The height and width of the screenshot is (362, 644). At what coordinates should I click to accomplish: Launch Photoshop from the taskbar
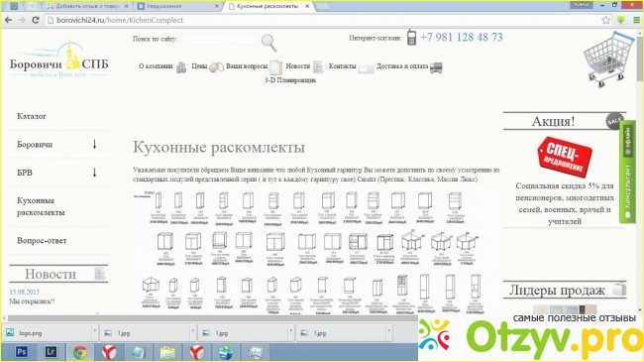click(22, 352)
